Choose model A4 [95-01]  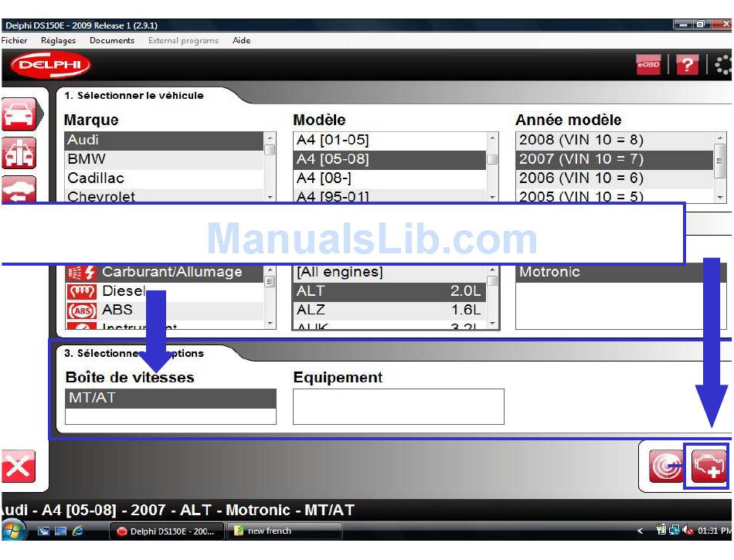click(389, 195)
